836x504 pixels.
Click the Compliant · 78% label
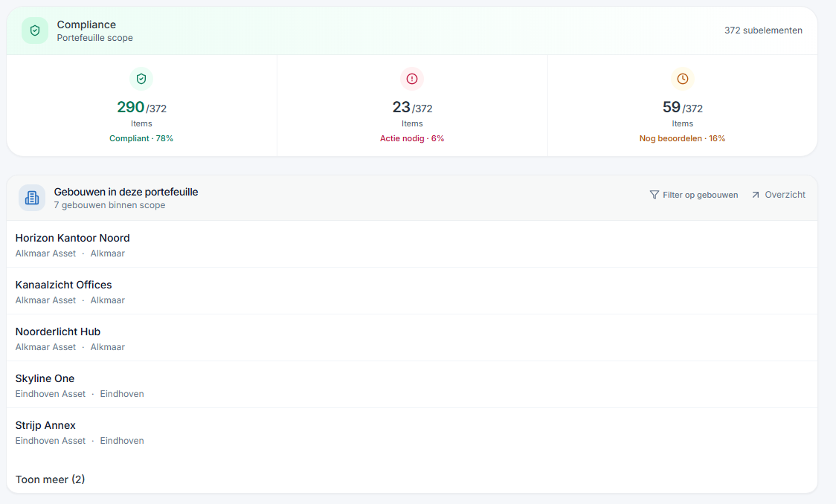tap(141, 138)
